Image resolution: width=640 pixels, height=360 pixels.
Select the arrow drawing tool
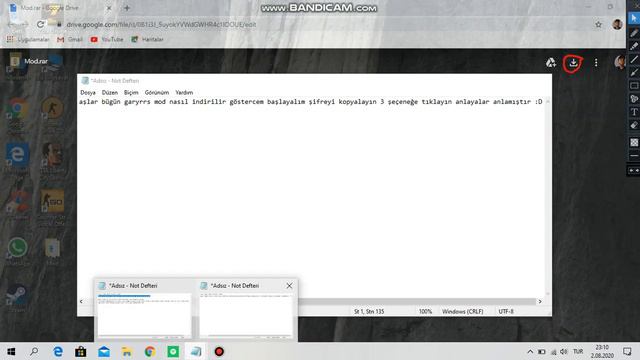[634, 73]
